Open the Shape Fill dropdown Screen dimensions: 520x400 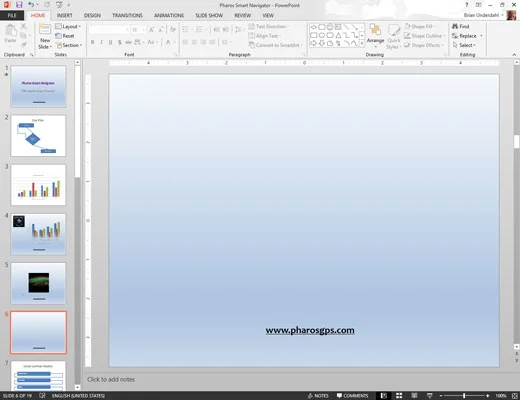tap(420, 26)
